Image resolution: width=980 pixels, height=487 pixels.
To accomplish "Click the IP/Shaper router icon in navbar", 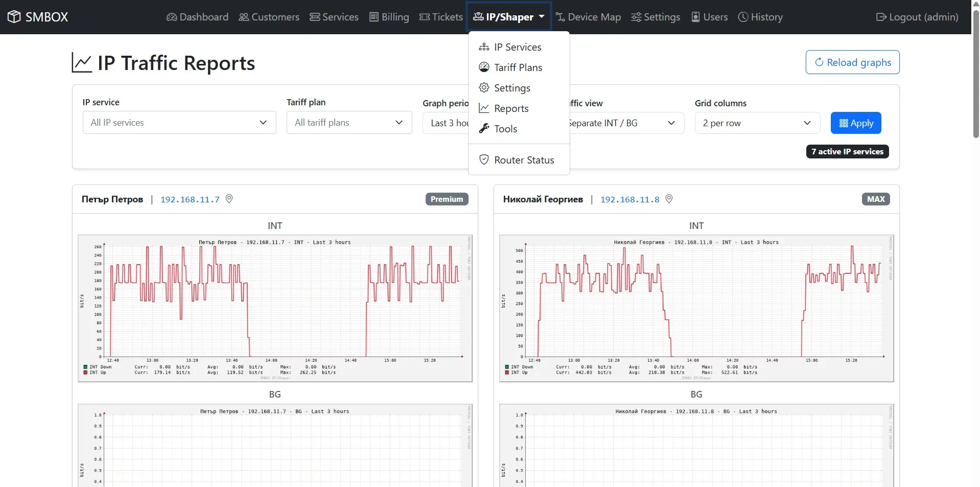I will 478,17.
